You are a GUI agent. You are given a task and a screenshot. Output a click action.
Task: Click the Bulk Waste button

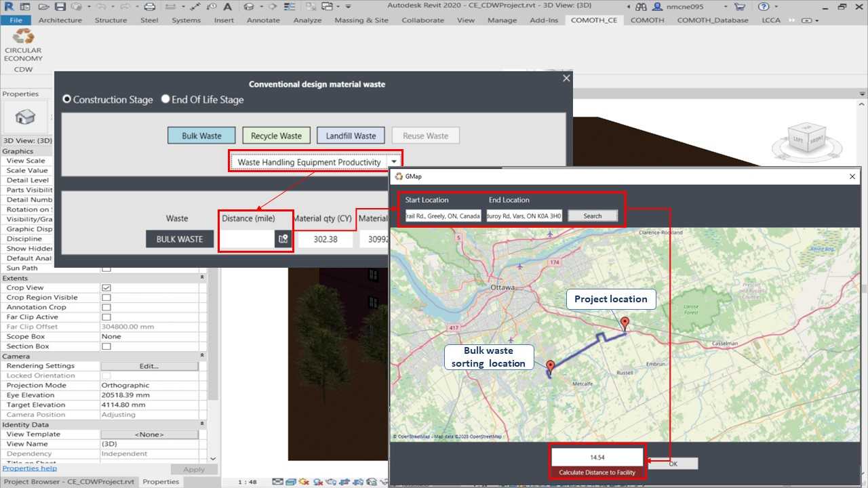point(201,136)
